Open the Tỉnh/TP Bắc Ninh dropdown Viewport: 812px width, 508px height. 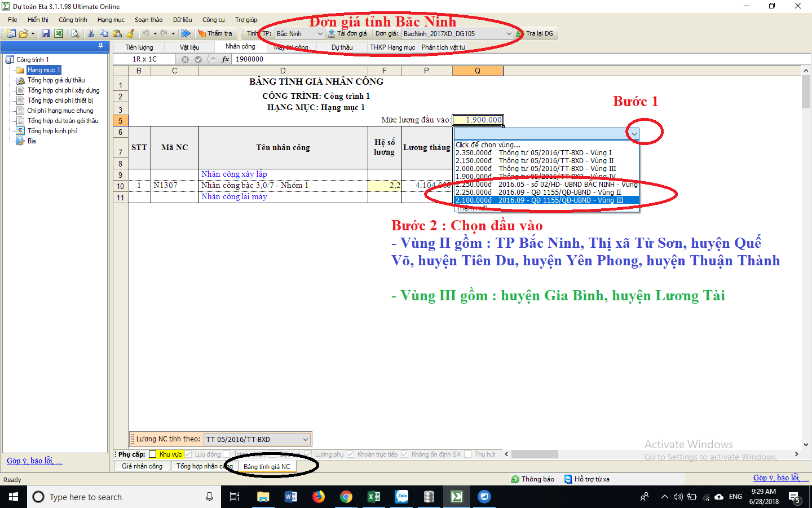click(320, 34)
